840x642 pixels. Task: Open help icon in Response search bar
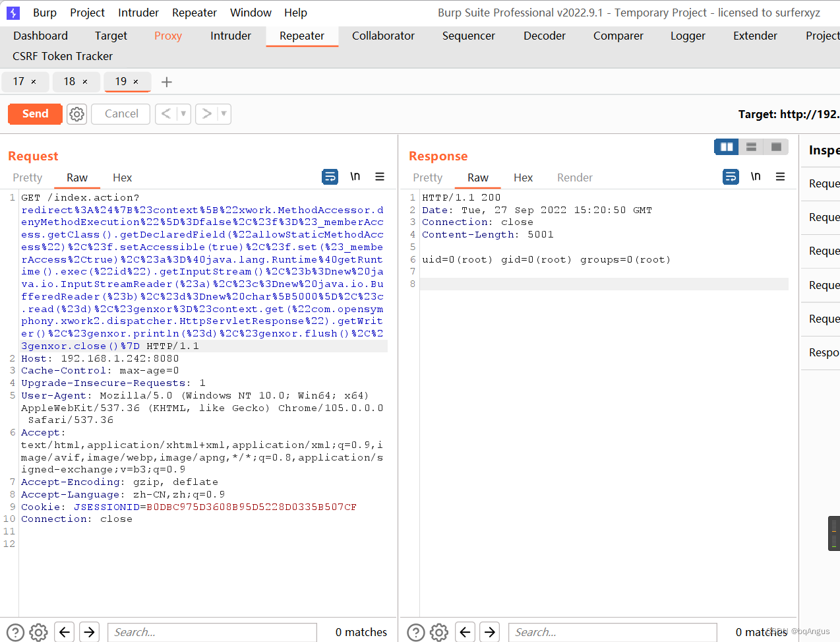click(x=416, y=632)
